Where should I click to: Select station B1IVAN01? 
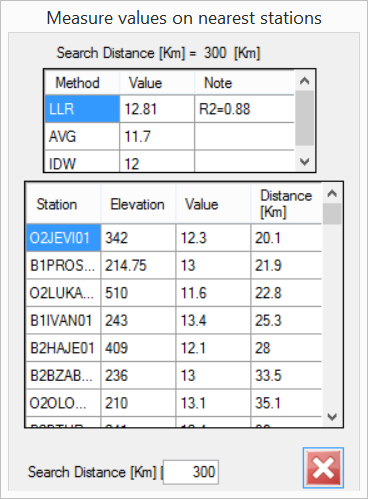click(x=63, y=320)
